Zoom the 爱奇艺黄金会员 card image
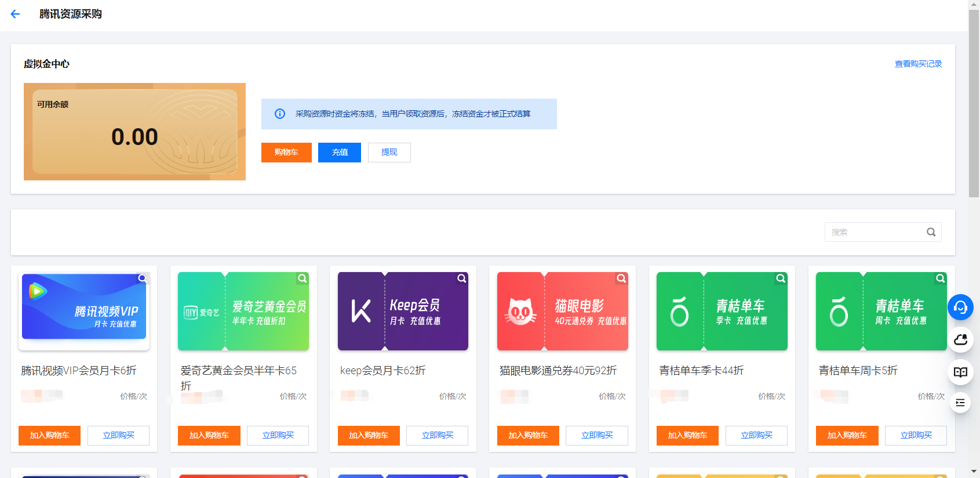The width and height of the screenshot is (980, 478). (x=302, y=278)
